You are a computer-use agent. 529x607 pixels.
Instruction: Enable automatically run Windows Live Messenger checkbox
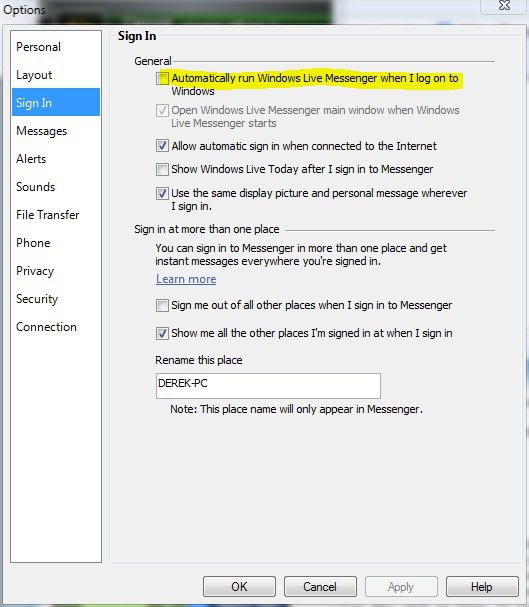[162, 78]
